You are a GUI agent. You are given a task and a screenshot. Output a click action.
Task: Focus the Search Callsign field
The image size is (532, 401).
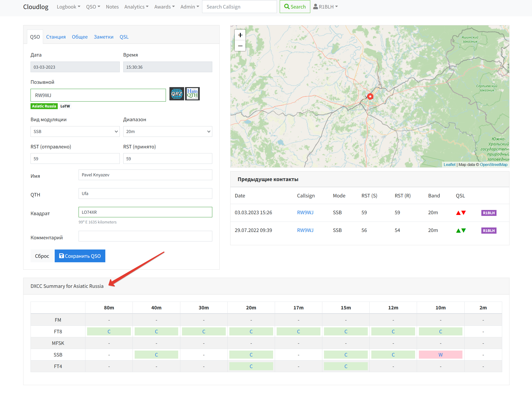(239, 7)
